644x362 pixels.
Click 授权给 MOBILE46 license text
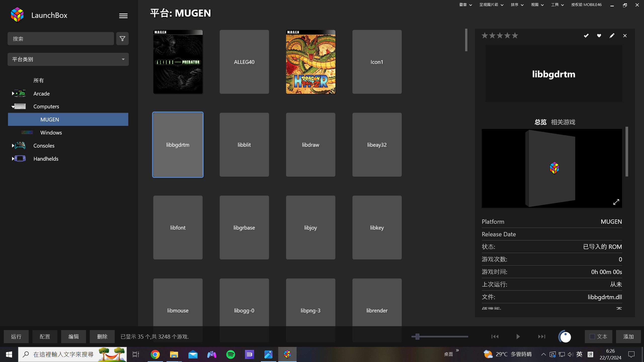(586, 5)
